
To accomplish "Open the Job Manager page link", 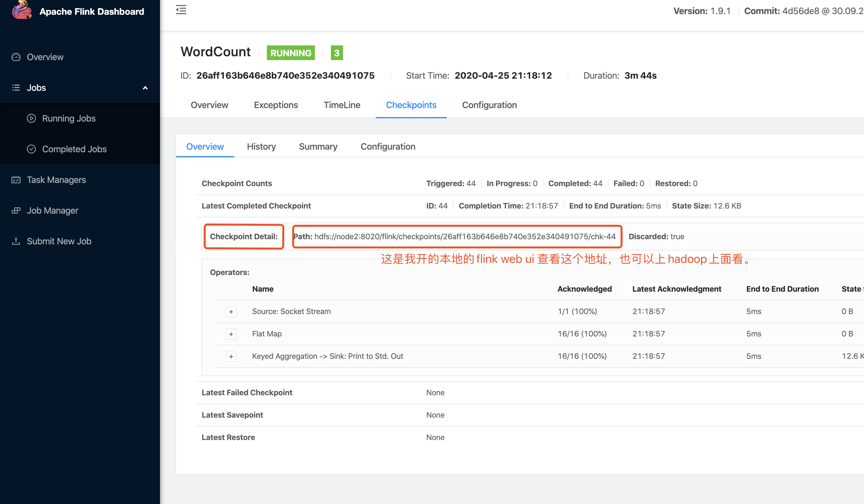I will pos(52,210).
